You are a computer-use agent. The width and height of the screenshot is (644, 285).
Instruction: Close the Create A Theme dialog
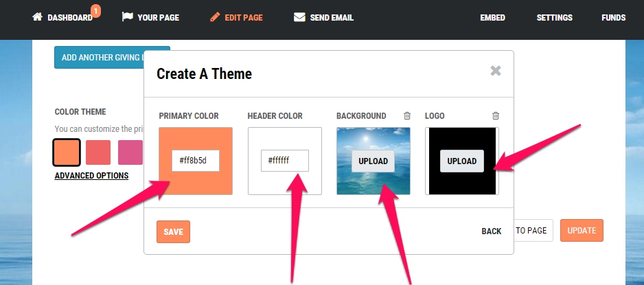[496, 71]
